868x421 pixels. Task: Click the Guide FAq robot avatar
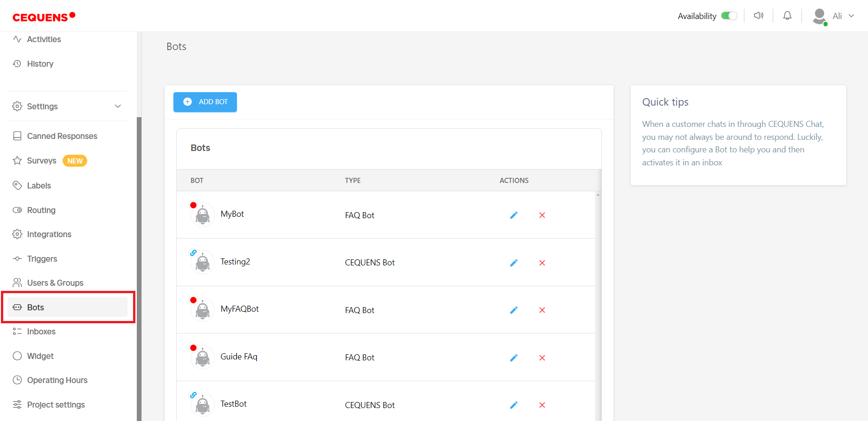click(x=203, y=358)
